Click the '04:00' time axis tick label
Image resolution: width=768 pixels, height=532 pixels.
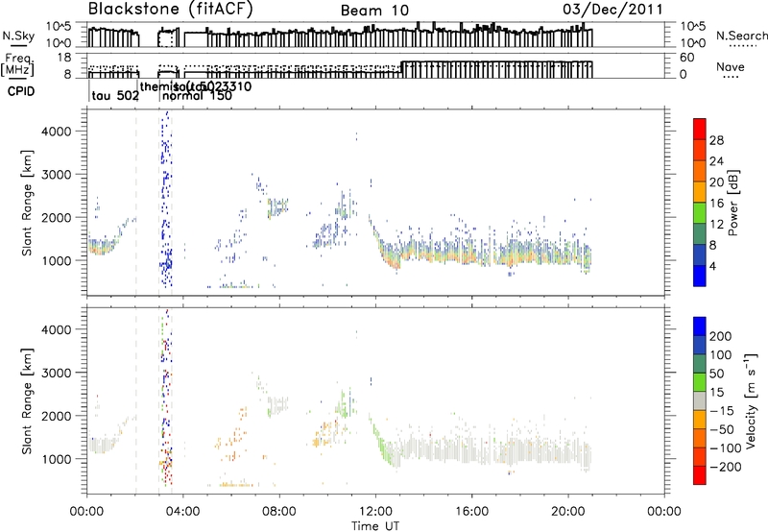click(183, 512)
